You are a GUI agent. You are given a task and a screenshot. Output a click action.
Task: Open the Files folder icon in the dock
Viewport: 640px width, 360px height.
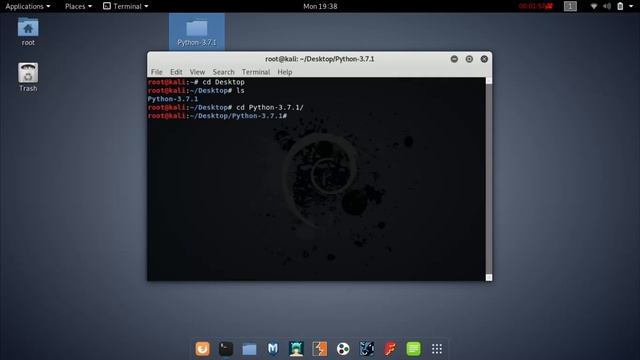click(249, 349)
